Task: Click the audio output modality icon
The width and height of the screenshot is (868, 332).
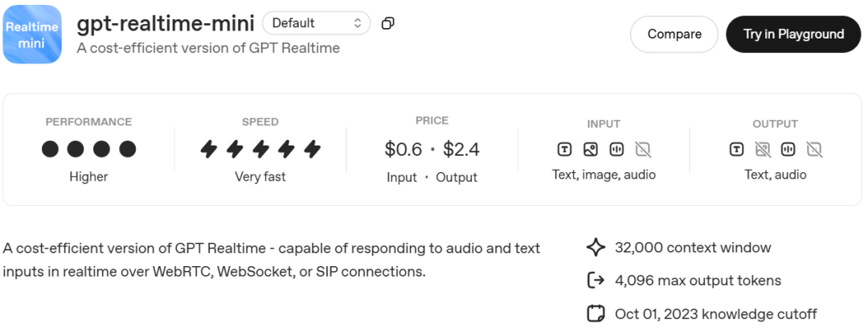Action: [x=788, y=149]
